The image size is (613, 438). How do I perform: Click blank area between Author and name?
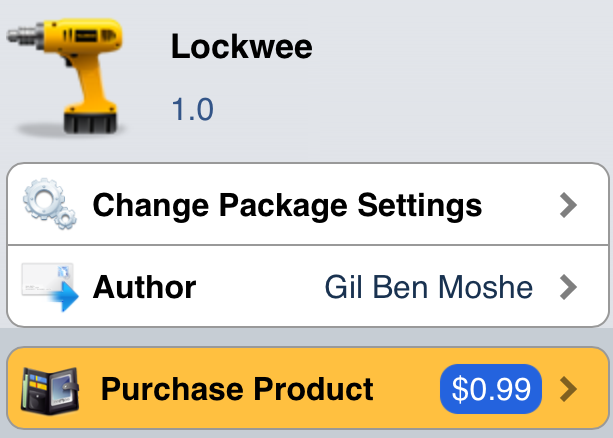coord(260,288)
